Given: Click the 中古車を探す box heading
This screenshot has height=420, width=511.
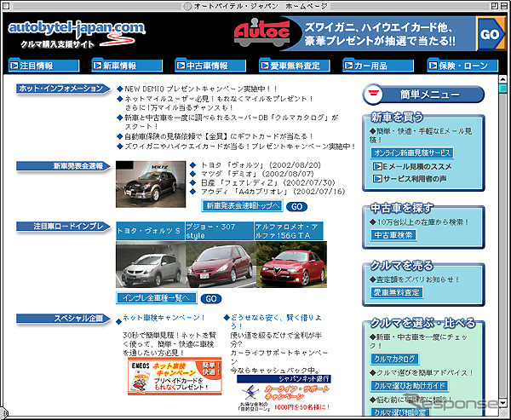Looking at the screenshot, I should (x=402, y=208).
